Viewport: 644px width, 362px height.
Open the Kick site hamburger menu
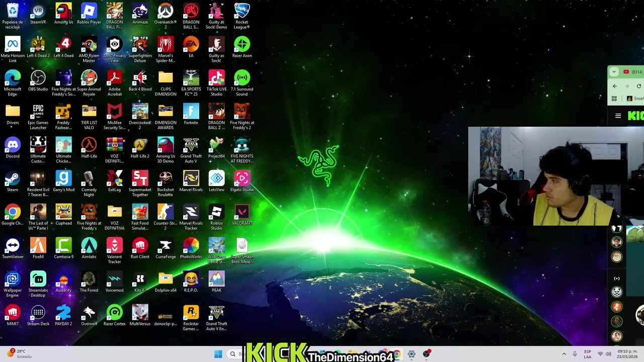618,116
